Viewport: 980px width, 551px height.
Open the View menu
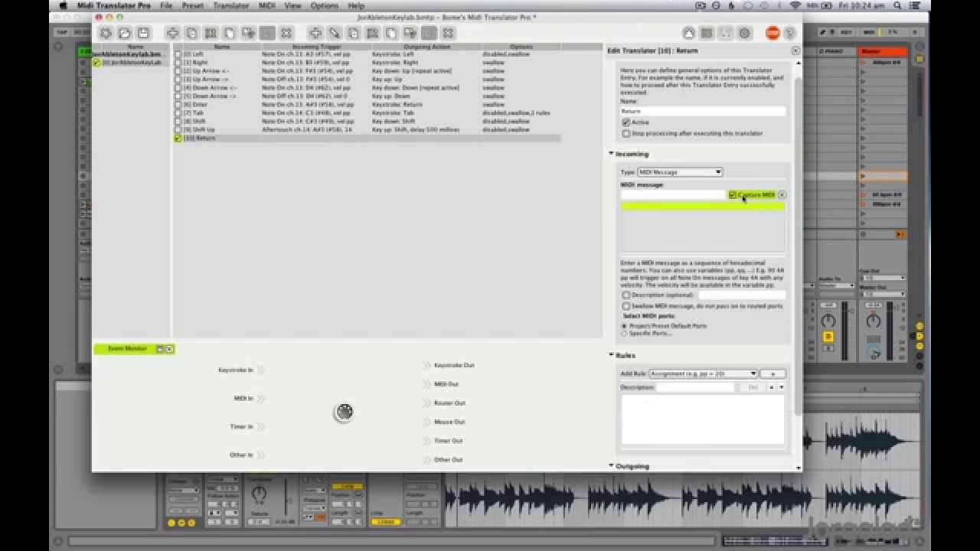(x=292, y=5)
